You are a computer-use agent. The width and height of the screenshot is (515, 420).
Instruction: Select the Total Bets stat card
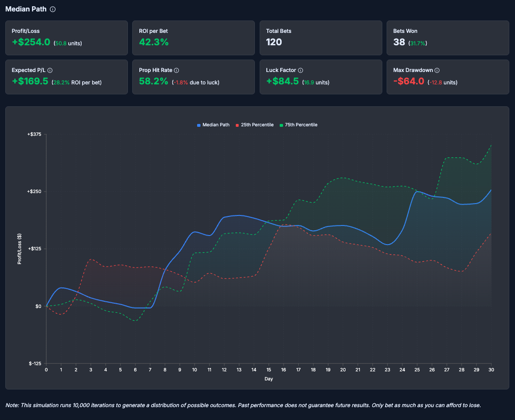(321, 38)
